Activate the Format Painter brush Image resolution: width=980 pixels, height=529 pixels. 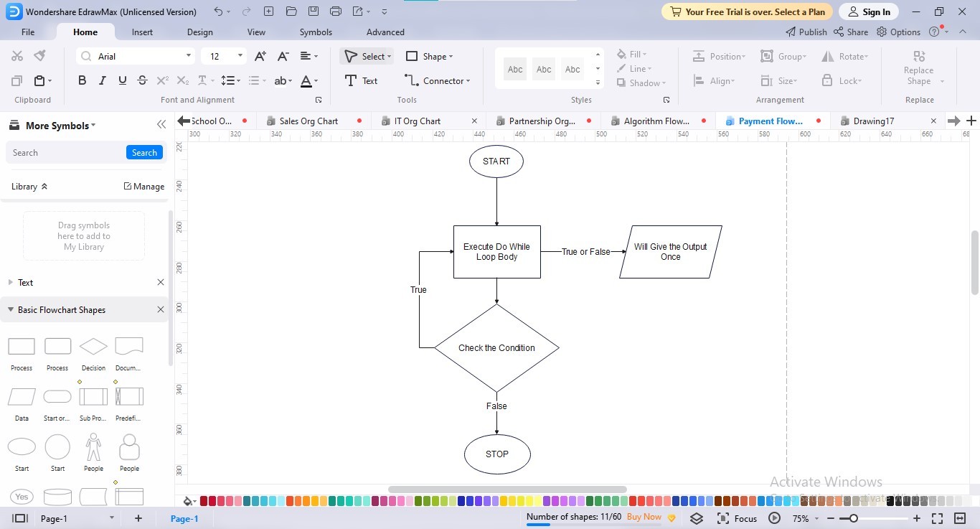coord(40,56)
